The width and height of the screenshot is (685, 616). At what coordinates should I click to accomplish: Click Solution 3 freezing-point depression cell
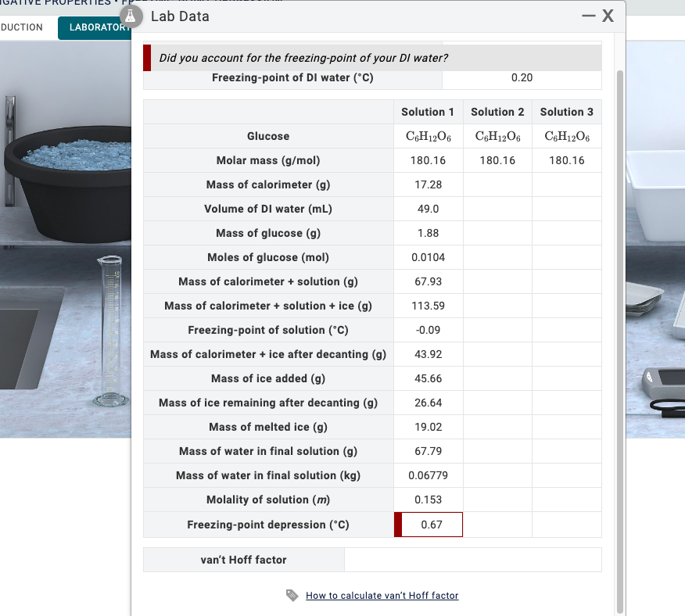(567, 525)
